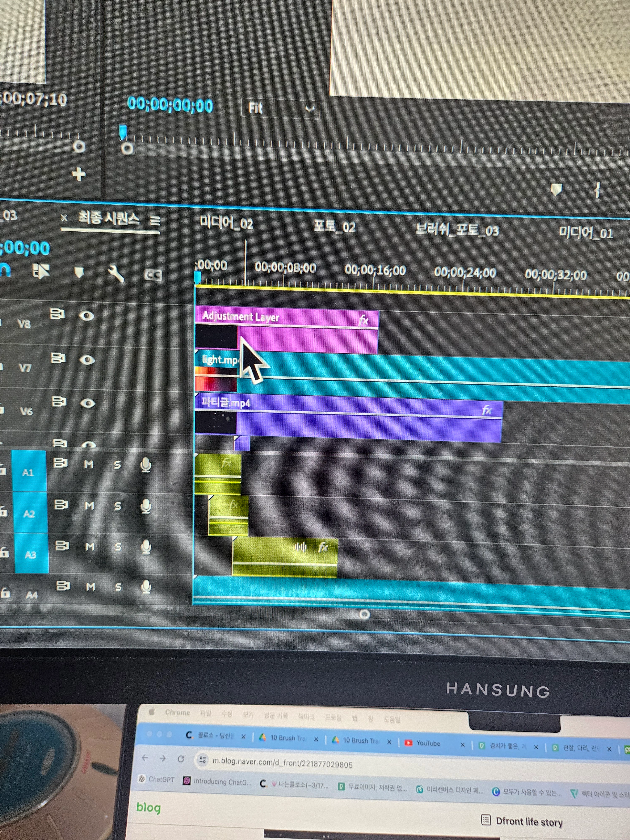Open 최종 시퀀스 panel hamburger menu
This screenshot has height=840, width=630.
(155, 220)
